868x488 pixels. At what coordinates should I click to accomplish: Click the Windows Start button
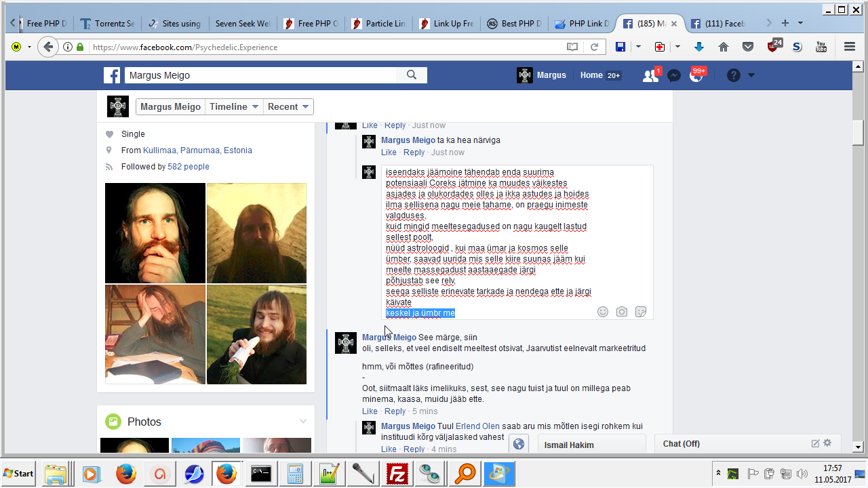click(x=19, y=473)
